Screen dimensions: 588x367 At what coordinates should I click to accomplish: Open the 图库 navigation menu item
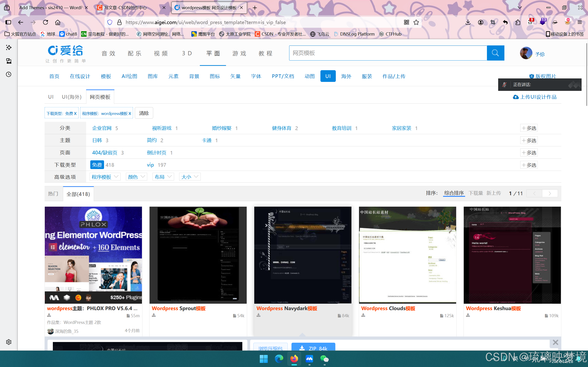tap(153, 76)
